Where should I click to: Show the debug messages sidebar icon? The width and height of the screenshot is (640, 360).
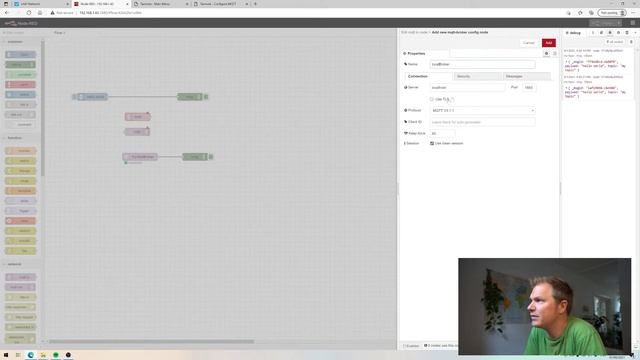[x=610, y=33]
